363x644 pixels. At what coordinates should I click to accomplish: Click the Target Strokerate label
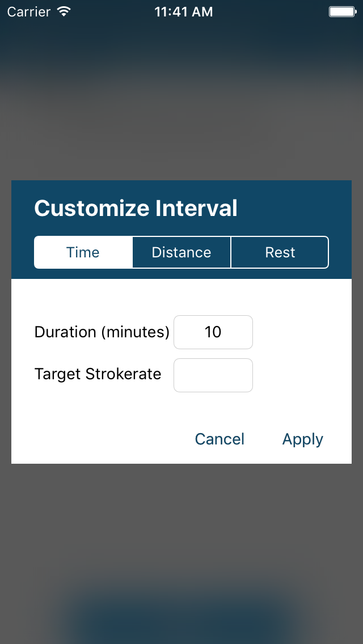coord(98,374)
